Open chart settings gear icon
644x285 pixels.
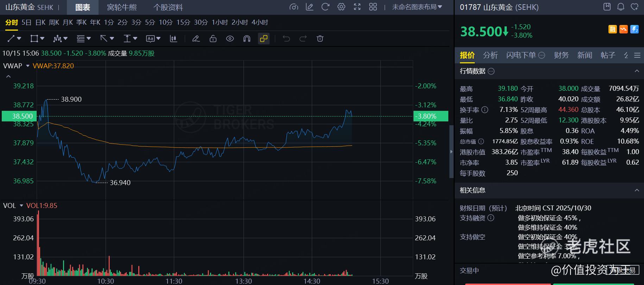(x=341, y=7)
